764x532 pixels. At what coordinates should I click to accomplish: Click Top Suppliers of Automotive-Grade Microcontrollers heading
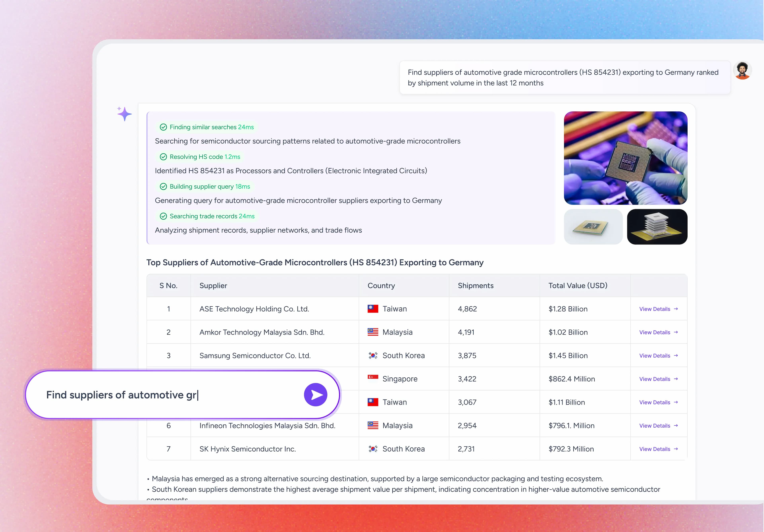(315, 262)
